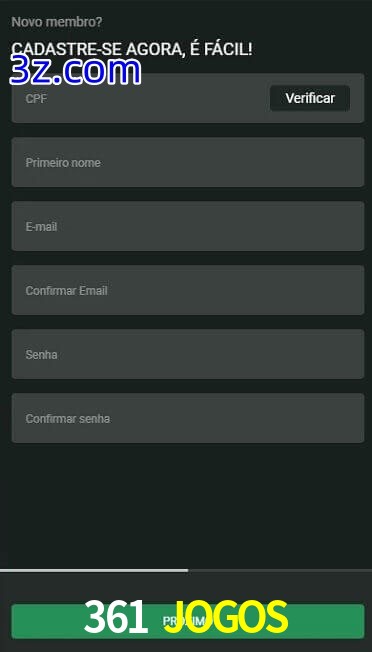372x652 pixels.
Task: Click the Senha placeholder label
Action: click(x=42, y=355)
